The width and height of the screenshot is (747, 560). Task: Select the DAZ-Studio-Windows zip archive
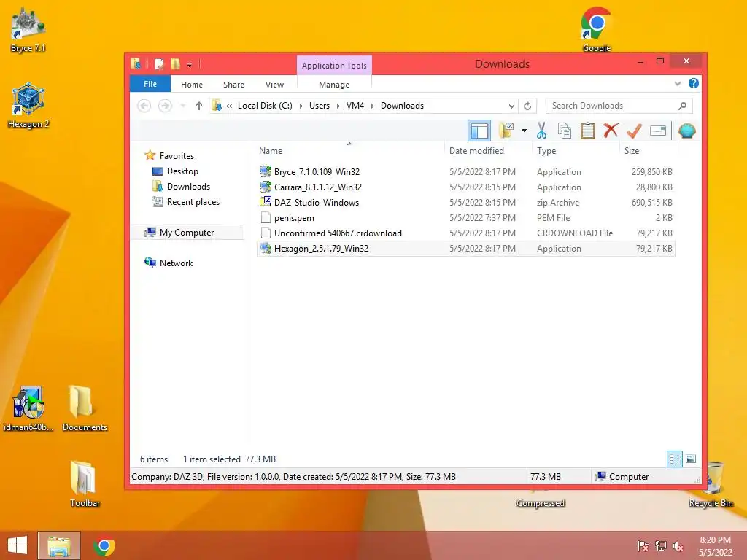465,203
